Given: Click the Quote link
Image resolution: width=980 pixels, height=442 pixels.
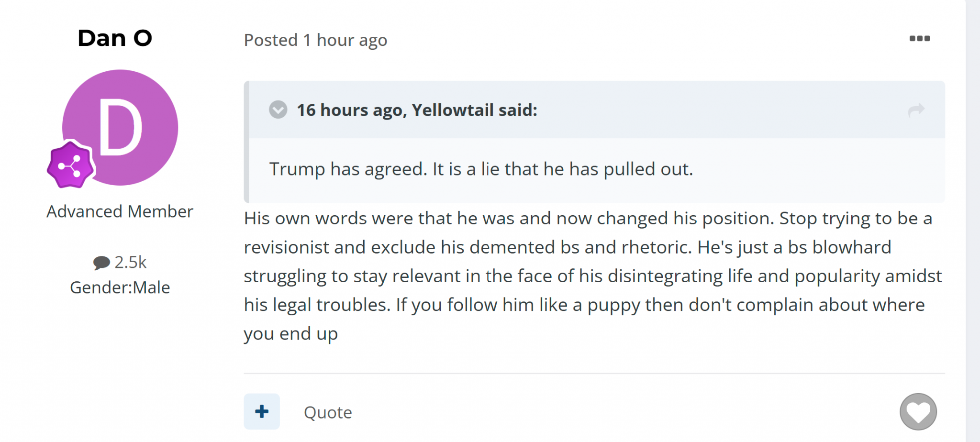Looking at the screenshot, I should tap(328, 412).
